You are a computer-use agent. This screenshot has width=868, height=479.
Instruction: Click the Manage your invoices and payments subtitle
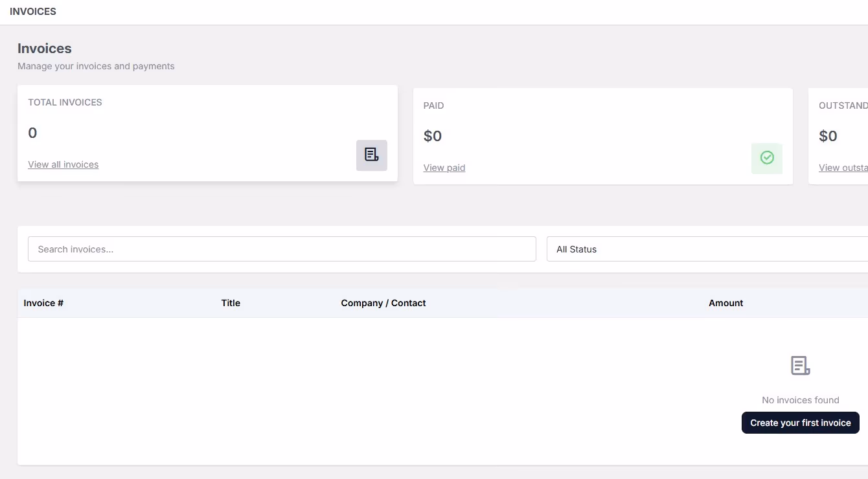96,66
